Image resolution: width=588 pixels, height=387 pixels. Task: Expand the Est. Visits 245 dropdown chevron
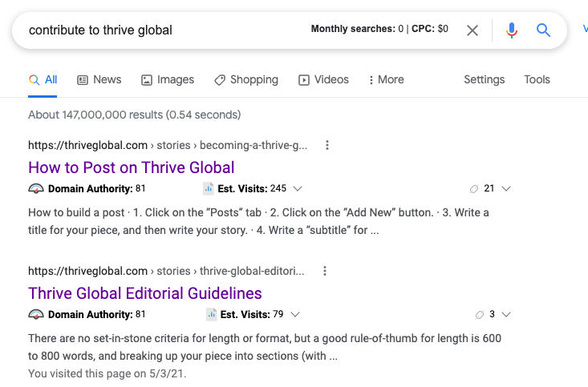point(298,188)
